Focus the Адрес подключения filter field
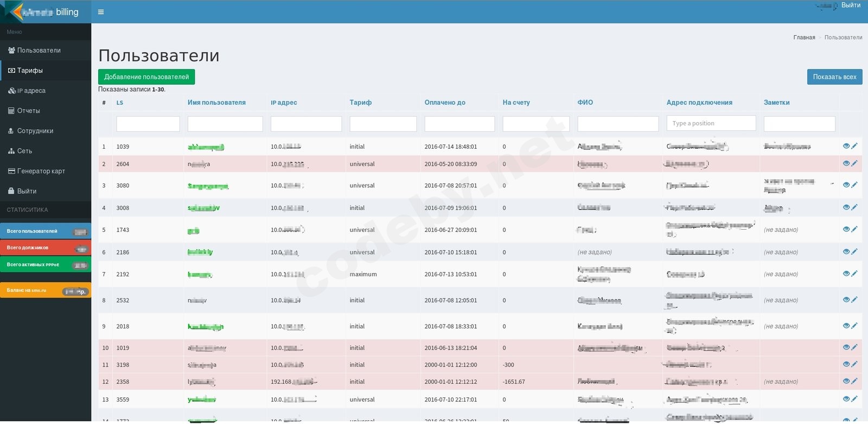The height and width of the screenshot is (424, 868). click(711, 123)
